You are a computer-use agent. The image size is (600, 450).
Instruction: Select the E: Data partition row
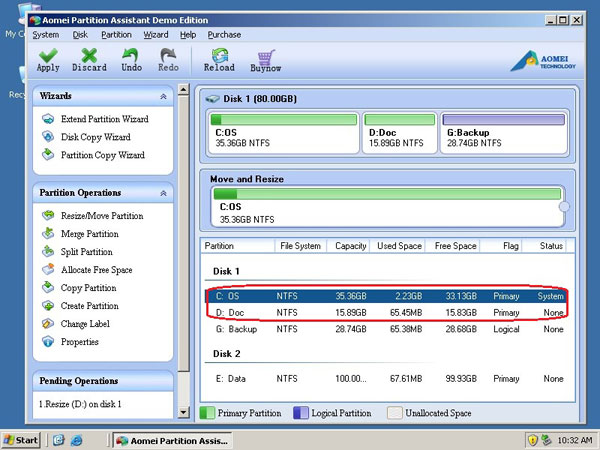pyautogui.click(x=386, y=378)
